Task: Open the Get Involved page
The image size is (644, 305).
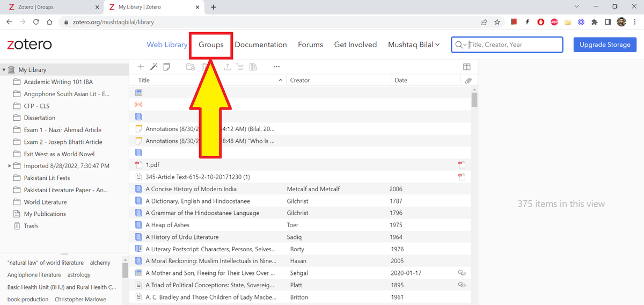Action: 356,45
